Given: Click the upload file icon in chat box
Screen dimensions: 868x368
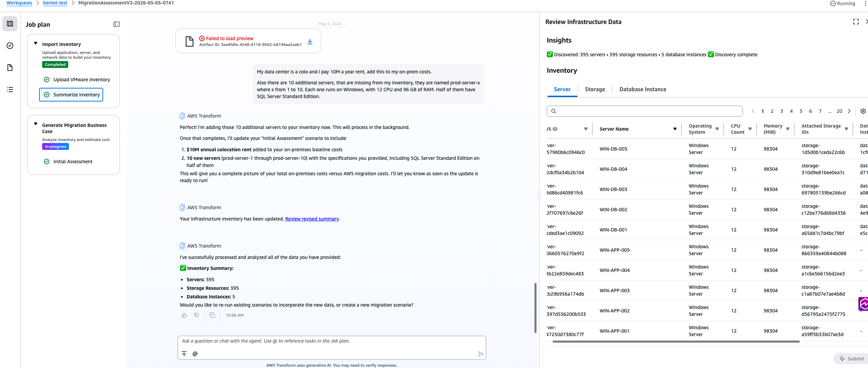Looking at the screenshot, I should coord(184,354).
